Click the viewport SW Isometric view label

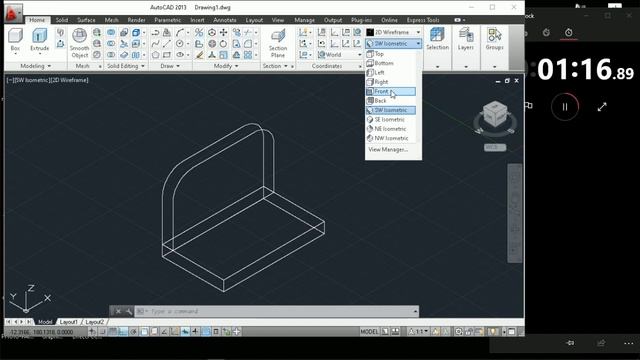tap(32, 80)
